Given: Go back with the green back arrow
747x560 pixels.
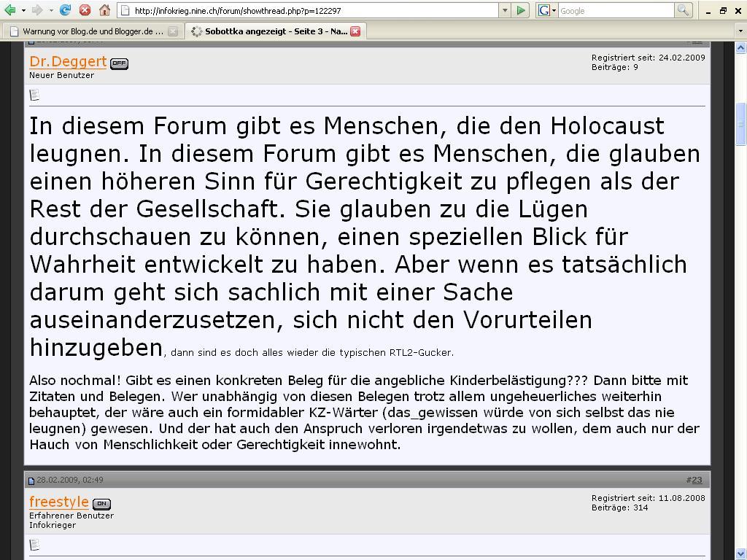Looking at the screenshot, I should (9, 9).
